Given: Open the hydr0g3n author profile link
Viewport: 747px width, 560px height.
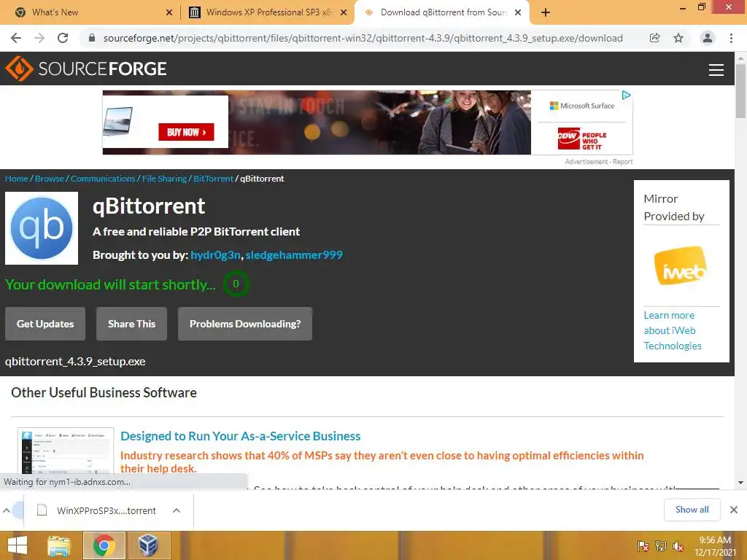Looking at the screenshot, I should pos(215,254).
